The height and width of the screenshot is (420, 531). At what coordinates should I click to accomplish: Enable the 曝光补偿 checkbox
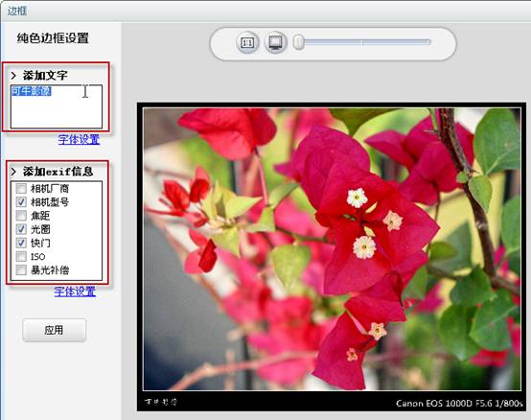pos(21,270)
